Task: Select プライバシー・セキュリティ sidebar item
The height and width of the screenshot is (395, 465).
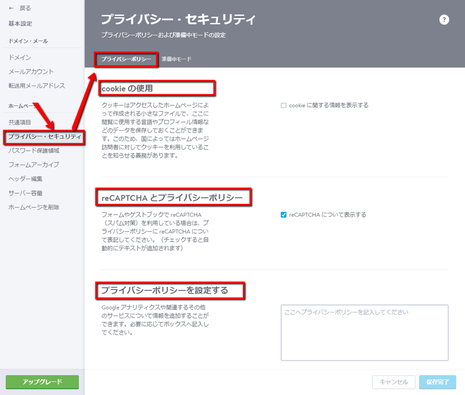Action: click(44, 137)
